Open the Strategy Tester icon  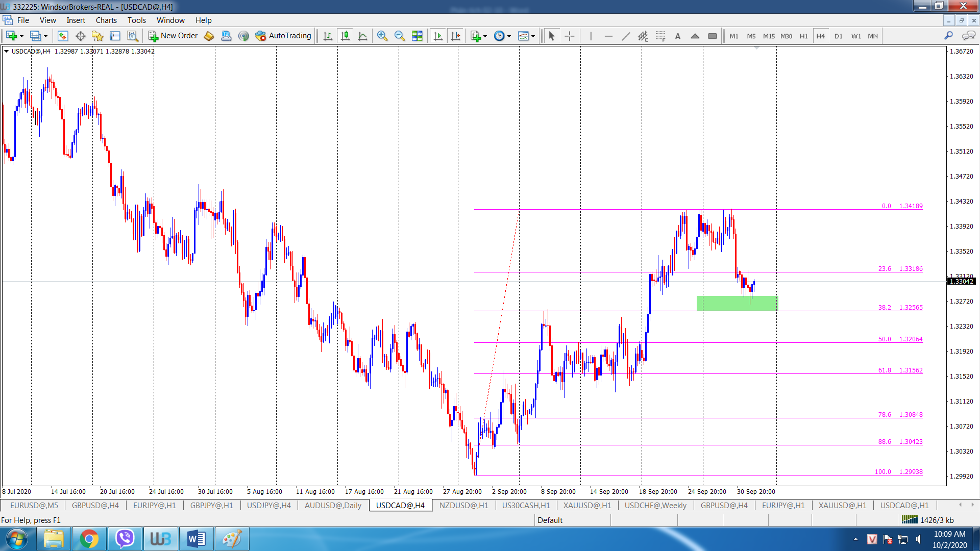point(133,36)
